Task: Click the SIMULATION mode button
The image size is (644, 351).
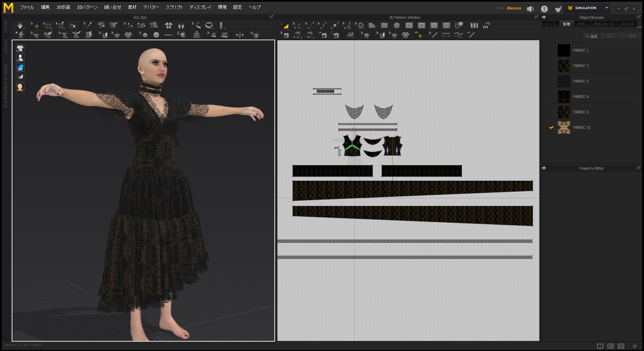Action: 585,8
